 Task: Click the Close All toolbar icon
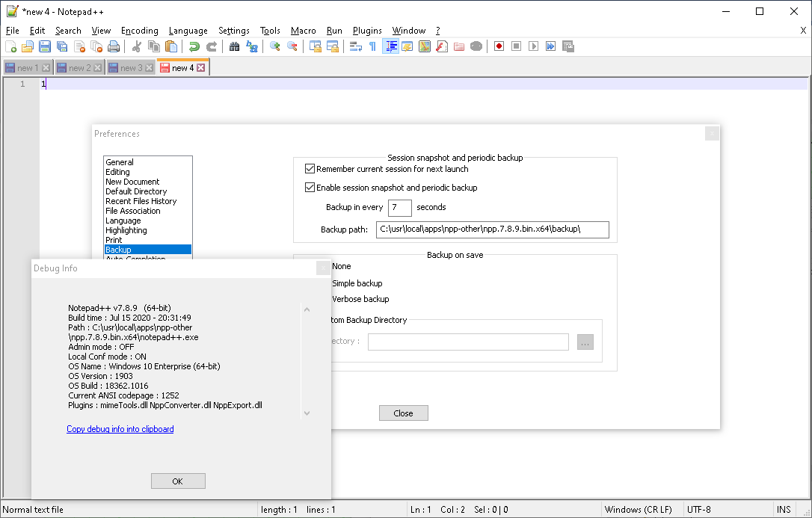point(96,46)
